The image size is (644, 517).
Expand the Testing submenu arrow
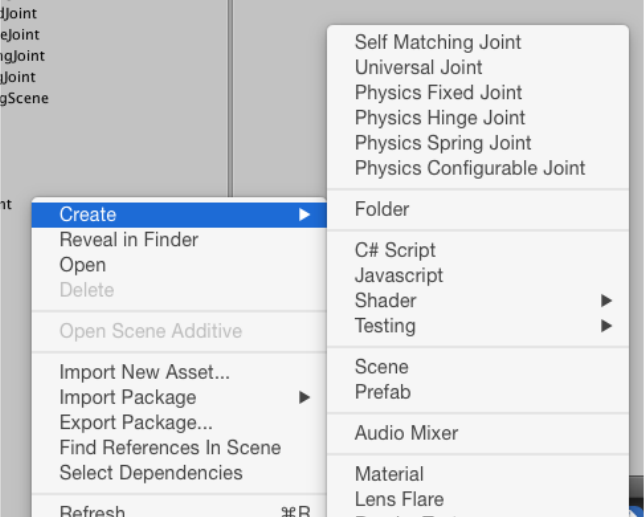[x=606, y=326]
